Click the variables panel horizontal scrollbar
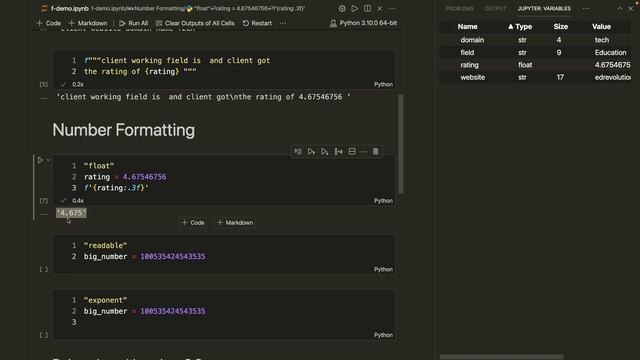Image resolution: width=640 pixels, height=360 pixels. 501,357
